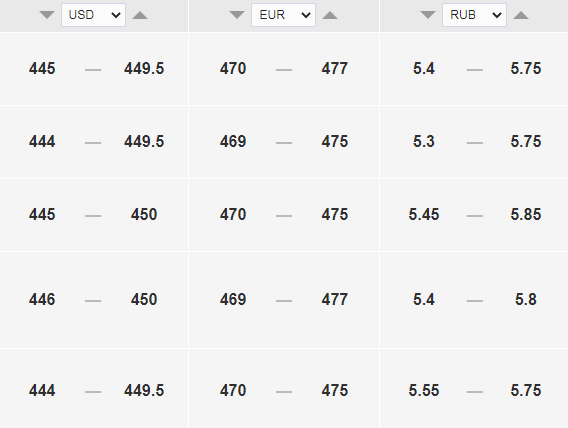Sort RUB column ascending with up arrow
568x428 pixels.
coord(521,15)
